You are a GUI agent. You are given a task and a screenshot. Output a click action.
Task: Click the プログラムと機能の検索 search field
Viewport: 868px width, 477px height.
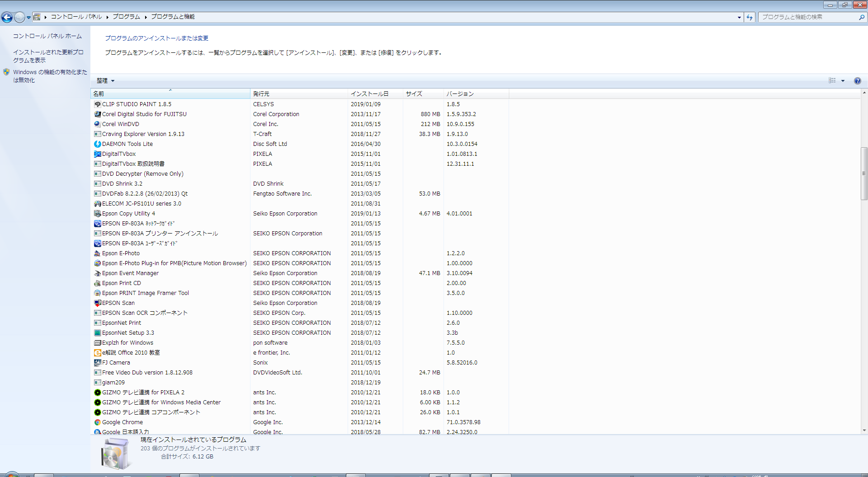pos(809,17)
